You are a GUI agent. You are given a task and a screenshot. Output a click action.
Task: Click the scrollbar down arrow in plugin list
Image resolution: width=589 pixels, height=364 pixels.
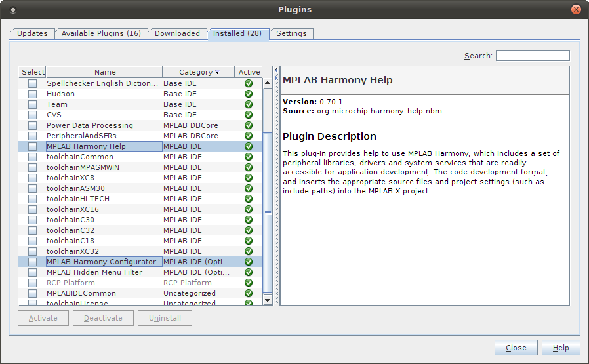point(268,300)
